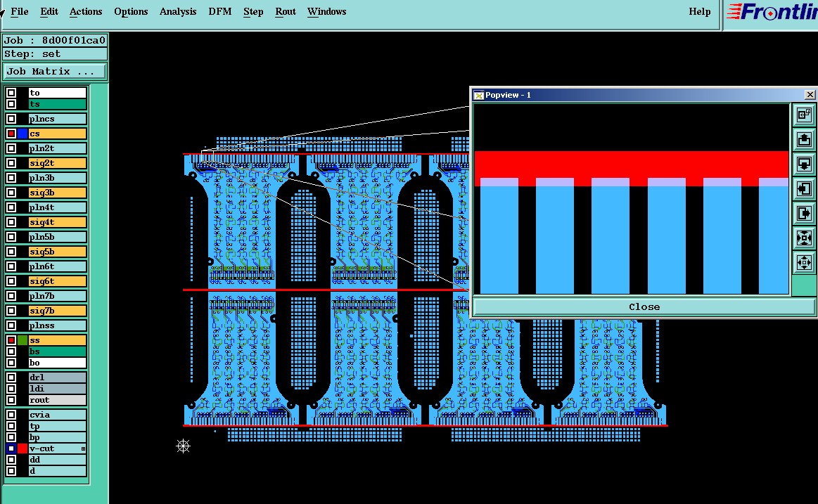
Task: Select the sig3b layer name
Action: [x=58, y=193]
